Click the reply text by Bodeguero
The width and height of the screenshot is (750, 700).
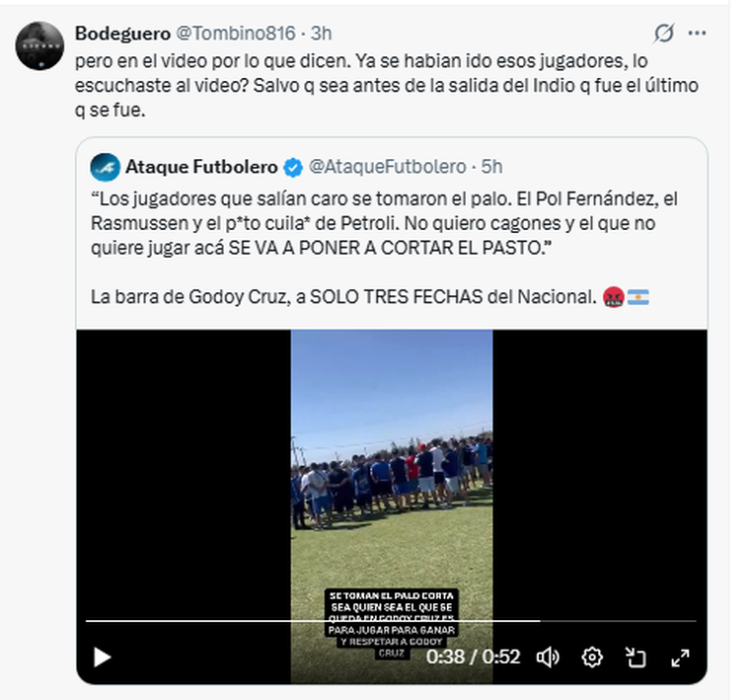pos(387,86)
